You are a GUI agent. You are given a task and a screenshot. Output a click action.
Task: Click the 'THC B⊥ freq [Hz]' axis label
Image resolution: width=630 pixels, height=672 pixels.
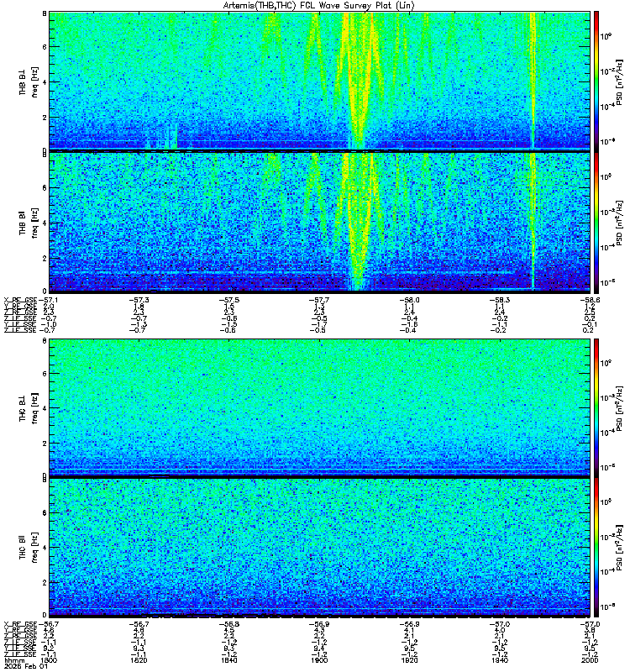point(29,407)
